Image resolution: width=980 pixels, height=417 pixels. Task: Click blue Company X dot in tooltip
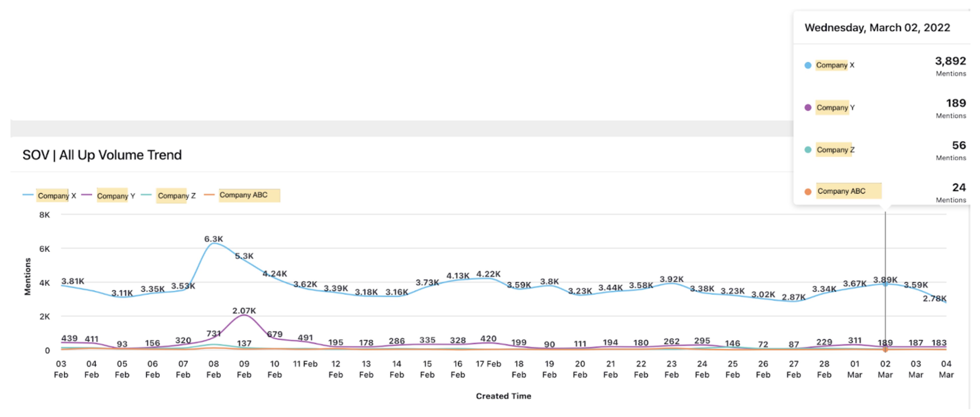pyautogui.click(x=808, y=65)
